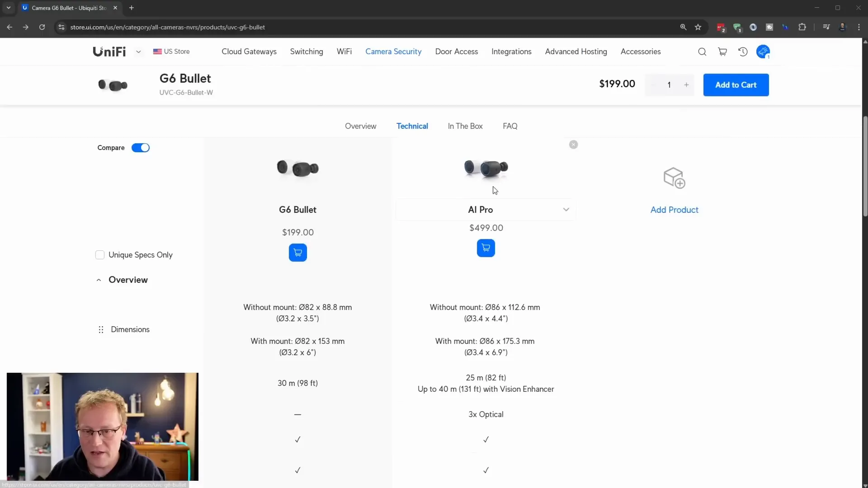Click the Dimensions spec row label

tap(130, 329)
